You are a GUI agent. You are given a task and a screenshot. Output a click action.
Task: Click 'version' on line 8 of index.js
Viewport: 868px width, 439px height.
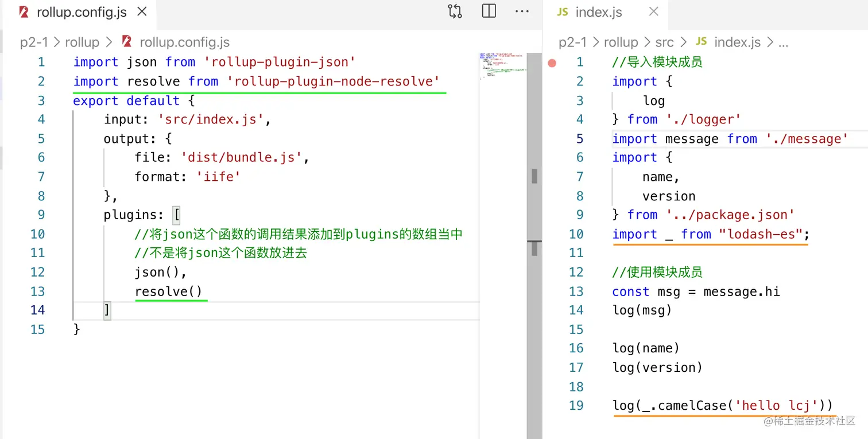(x=669, y=196)
